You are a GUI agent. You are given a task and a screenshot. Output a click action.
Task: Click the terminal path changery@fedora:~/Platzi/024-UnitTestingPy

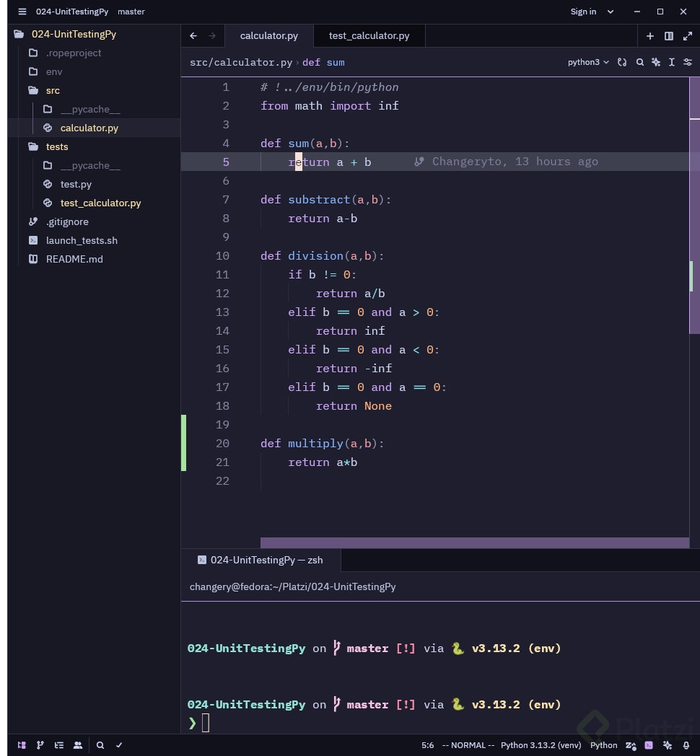[292, 586]
